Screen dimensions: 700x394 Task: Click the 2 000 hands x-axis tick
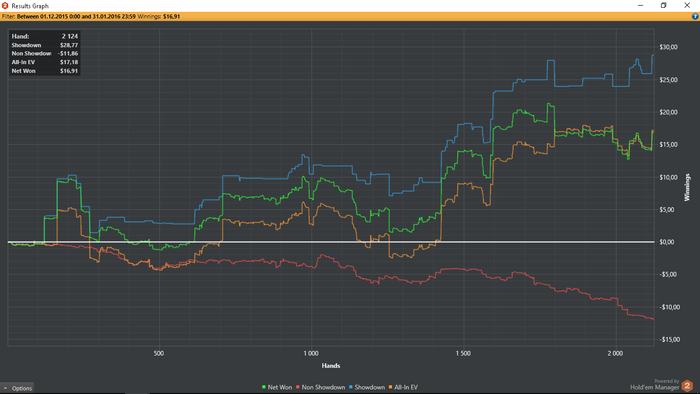pos(615,353)
